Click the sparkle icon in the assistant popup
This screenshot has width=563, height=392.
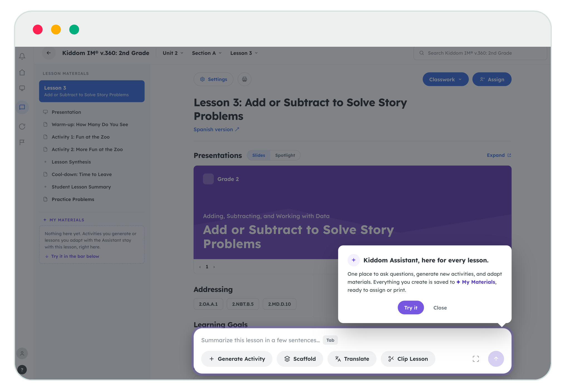(x=353, y=260)
